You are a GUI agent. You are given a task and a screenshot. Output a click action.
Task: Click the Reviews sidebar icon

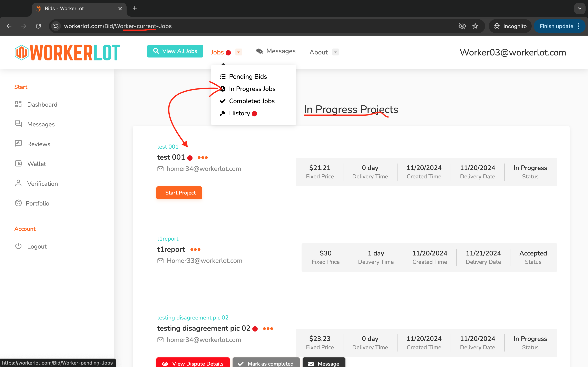(x=19, y=144)
